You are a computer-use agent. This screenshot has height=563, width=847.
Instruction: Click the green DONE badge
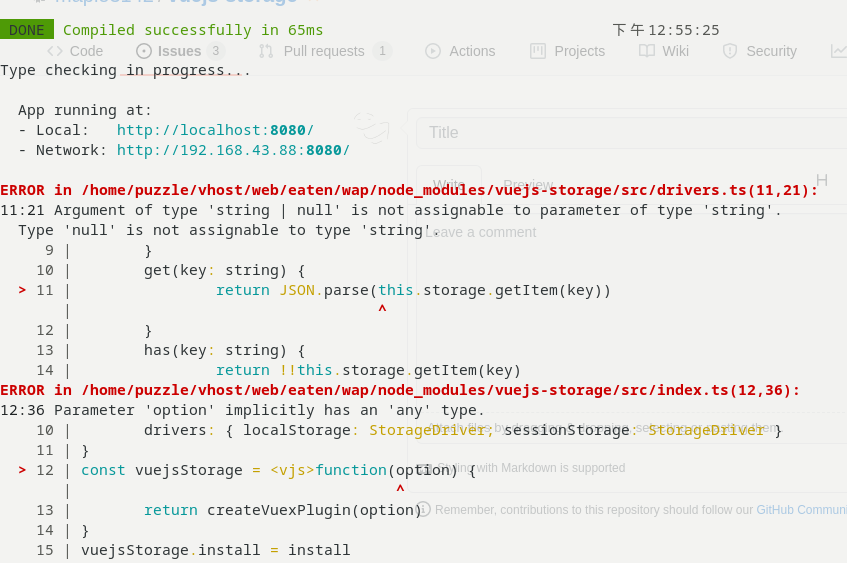tap(27, 30)
